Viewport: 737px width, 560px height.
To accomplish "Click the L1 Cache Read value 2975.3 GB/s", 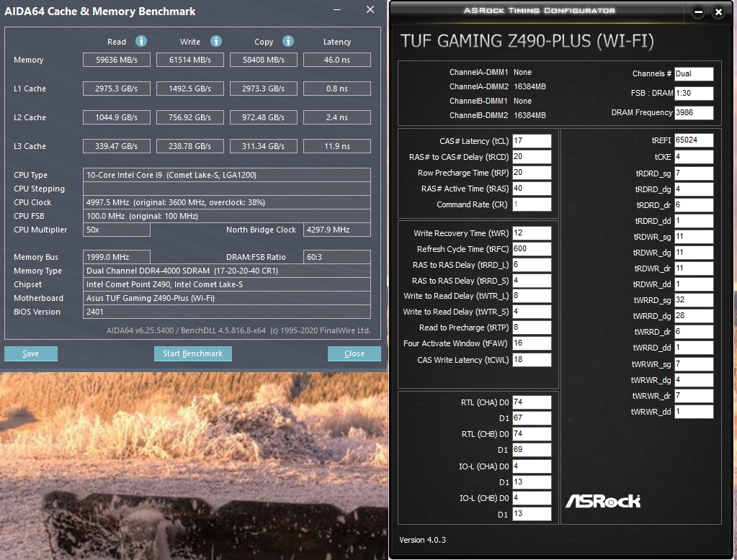I will click(x=117, y=89).
